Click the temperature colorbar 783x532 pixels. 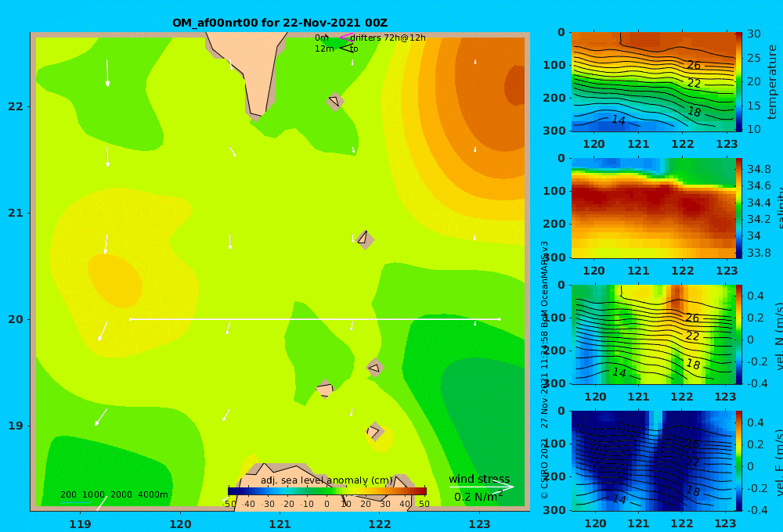[739, 81]
